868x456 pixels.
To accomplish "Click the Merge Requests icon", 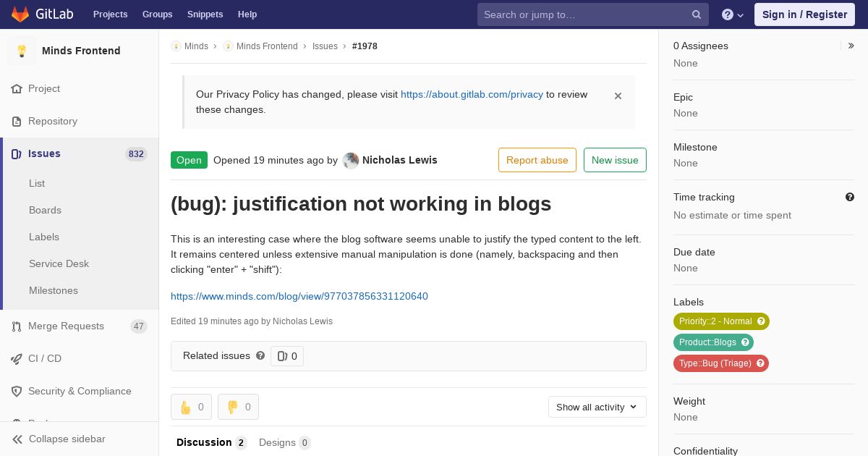I will click(x=17, y=326).
